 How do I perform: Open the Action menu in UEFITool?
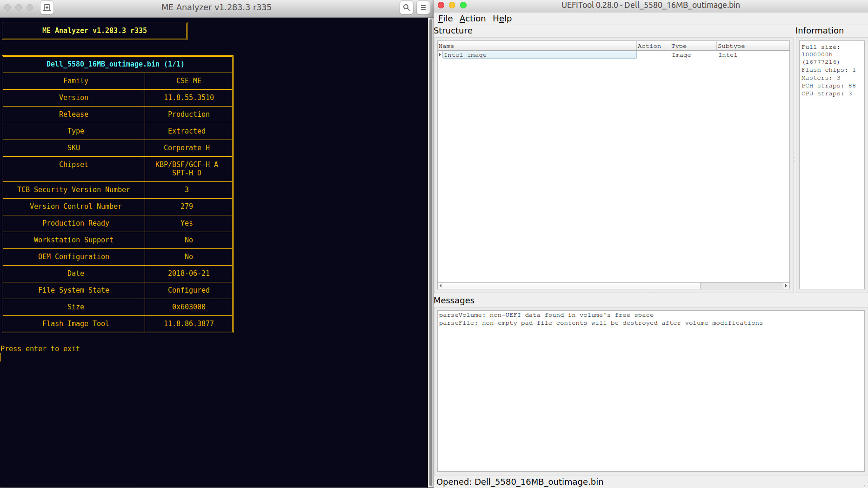click(473, 19)
